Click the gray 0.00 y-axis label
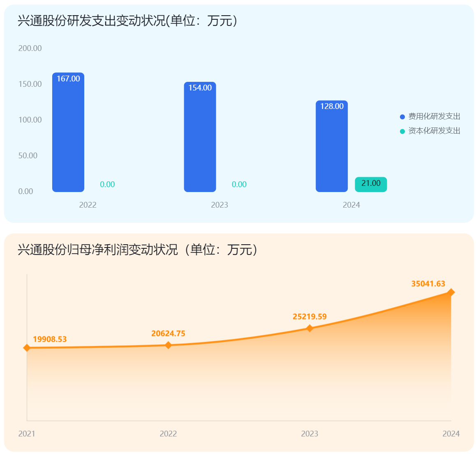 [x=26, y=192]
